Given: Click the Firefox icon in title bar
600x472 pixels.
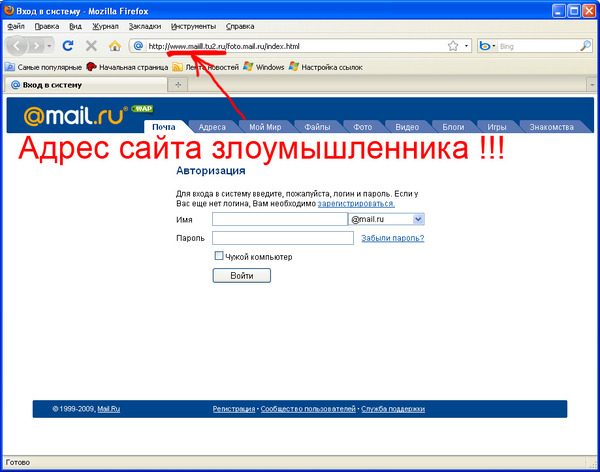Looking at the screenshot, I should (9, 10).
